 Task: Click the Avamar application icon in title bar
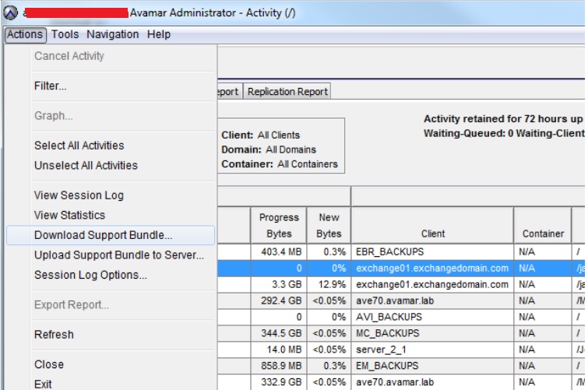coord(11,12)
